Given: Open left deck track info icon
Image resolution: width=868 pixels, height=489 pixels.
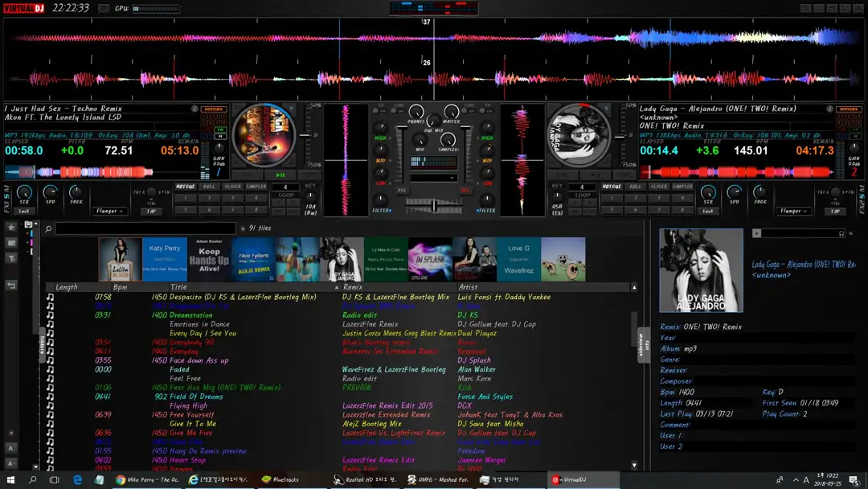Looking at the screenshot, I should coord(194,109).
